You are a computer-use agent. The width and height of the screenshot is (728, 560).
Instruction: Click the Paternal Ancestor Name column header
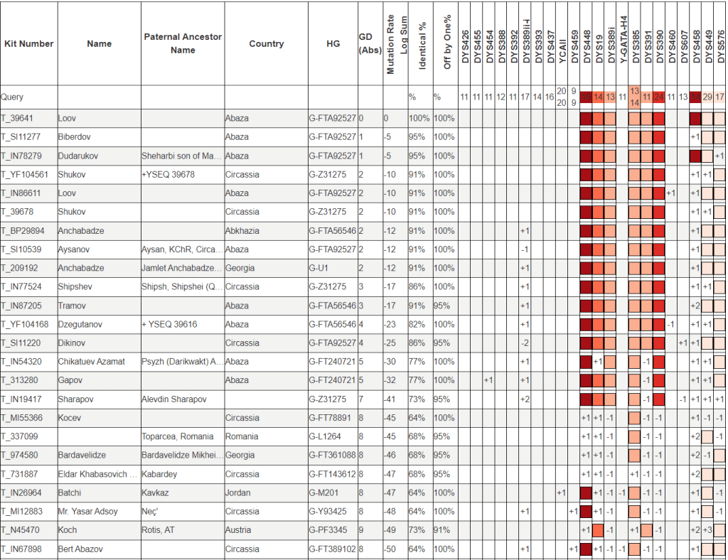183,43
